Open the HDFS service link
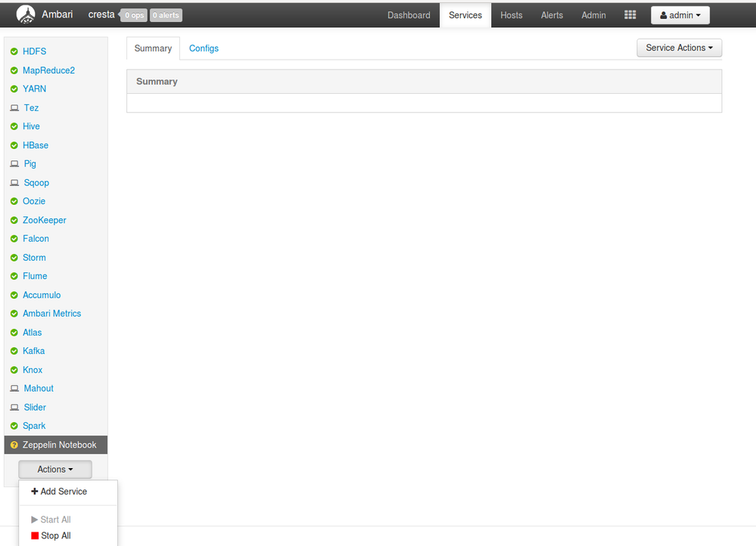756x546 pixels. 33,51
